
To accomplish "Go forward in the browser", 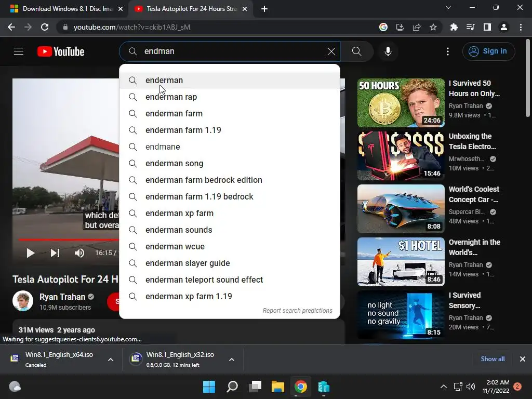I will tap(28, 27).
